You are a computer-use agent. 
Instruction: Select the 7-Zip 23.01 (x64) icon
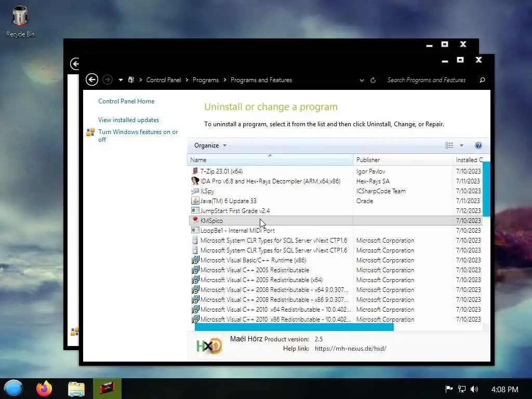pos(195,171)
